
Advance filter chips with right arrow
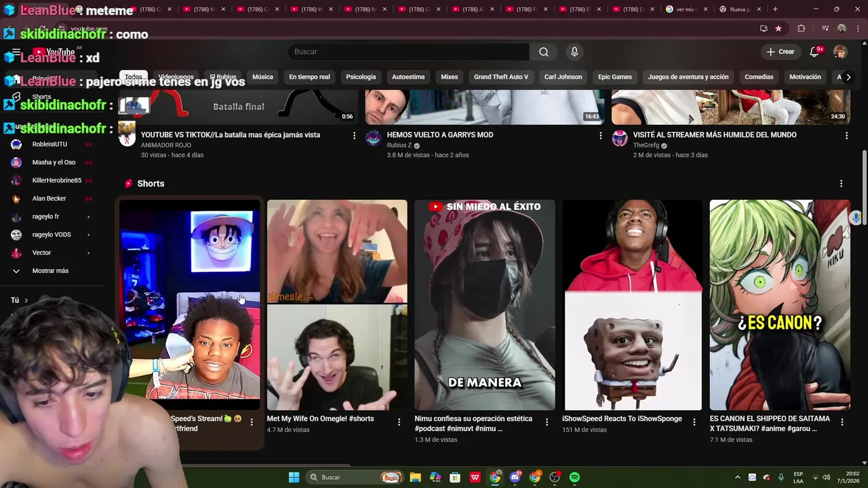click(848, 77)
